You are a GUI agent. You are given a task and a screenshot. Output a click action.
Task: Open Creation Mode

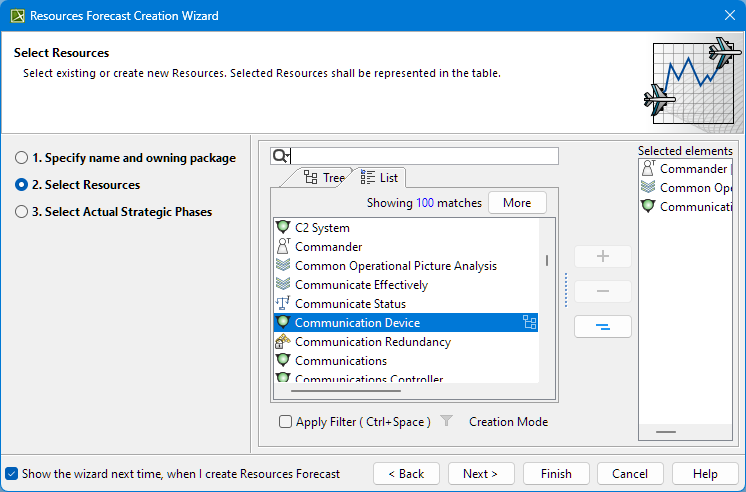pyautogui.click(x=508, y=422)
